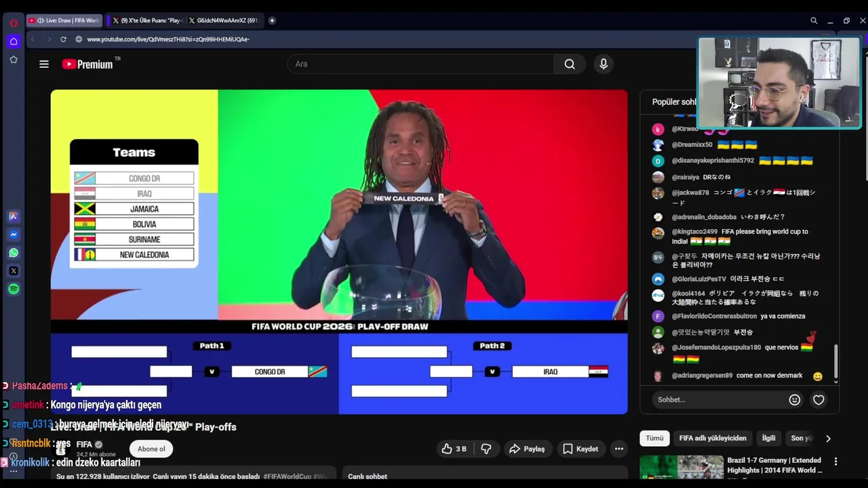The height and width of the screenshot is (488, 868).
Task: Subscribe with the Abone ol button
Action: click(x=151, y=449)
